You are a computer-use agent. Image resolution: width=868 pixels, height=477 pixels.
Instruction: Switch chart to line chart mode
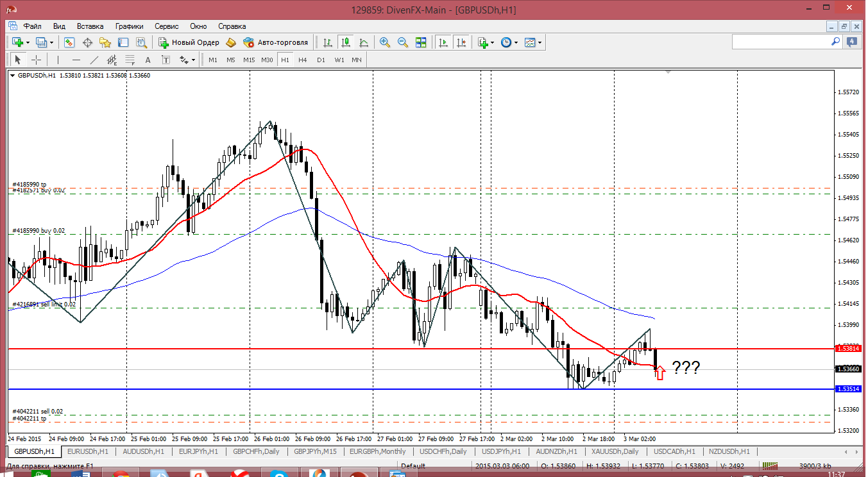tap(364, 42)
